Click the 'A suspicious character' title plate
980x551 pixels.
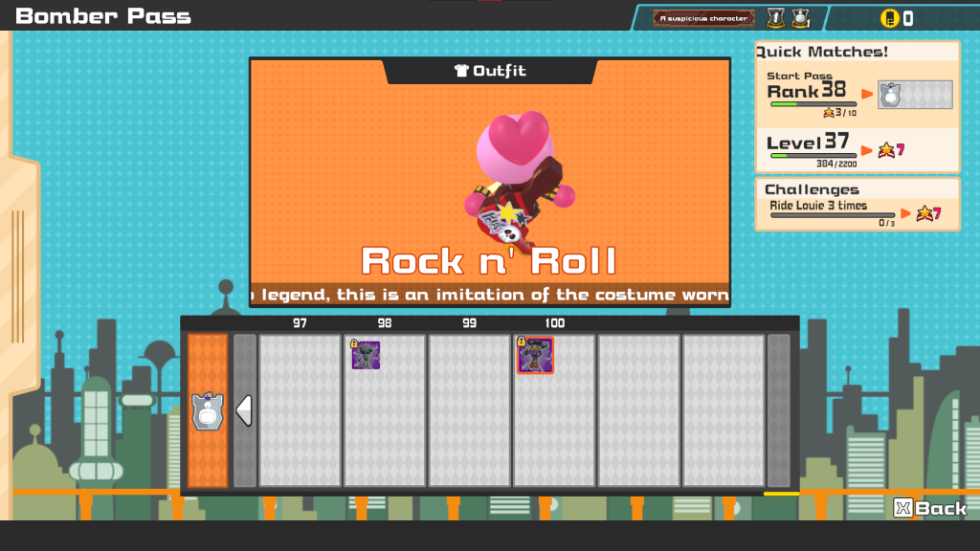tap(703, 18)
